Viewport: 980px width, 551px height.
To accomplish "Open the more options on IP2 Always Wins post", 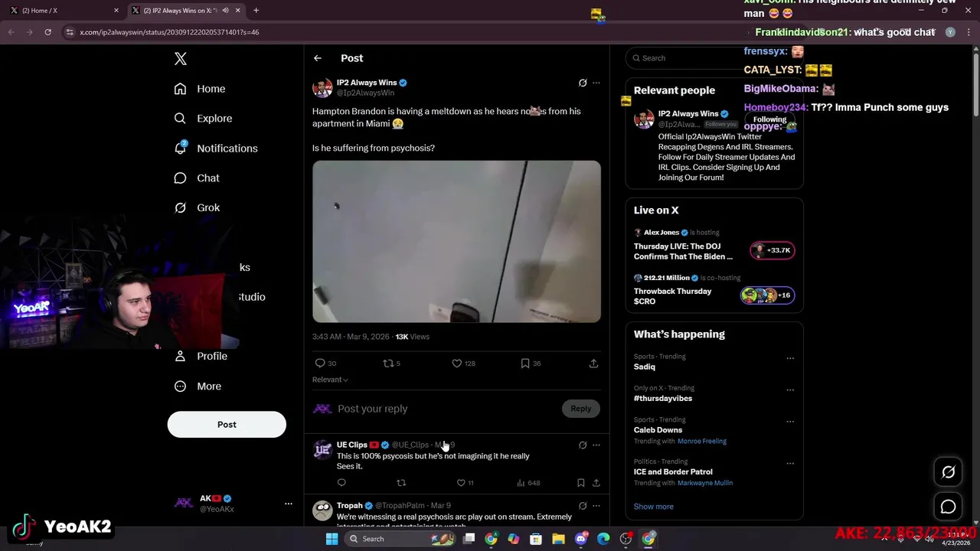I will pos(596,83).
